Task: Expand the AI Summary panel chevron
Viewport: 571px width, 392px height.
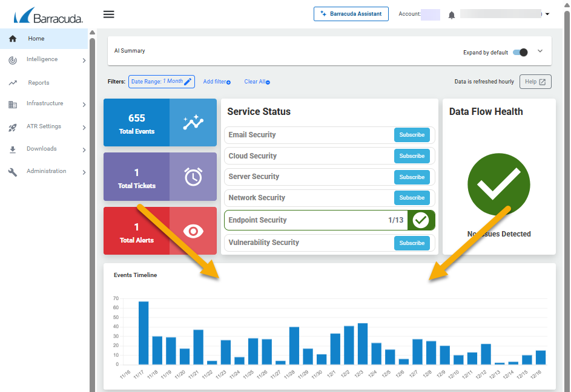Action: click(540, 51)
